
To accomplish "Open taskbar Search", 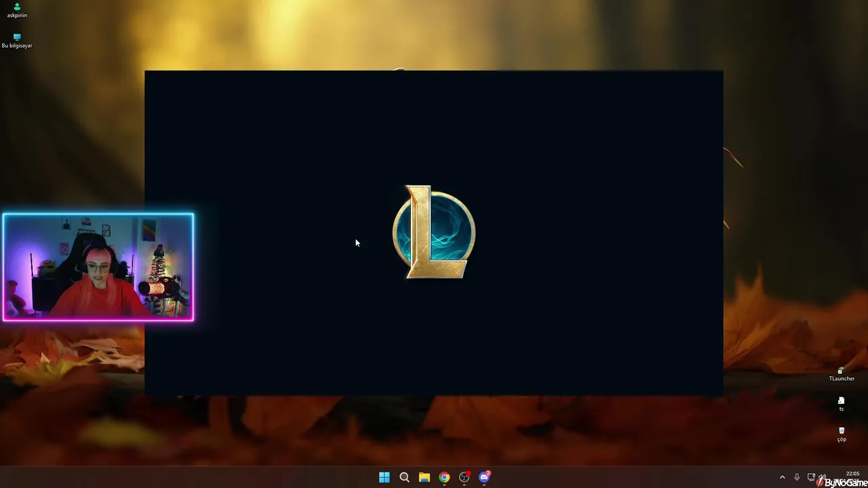I will pyautogui.click(x=404, y=477).
